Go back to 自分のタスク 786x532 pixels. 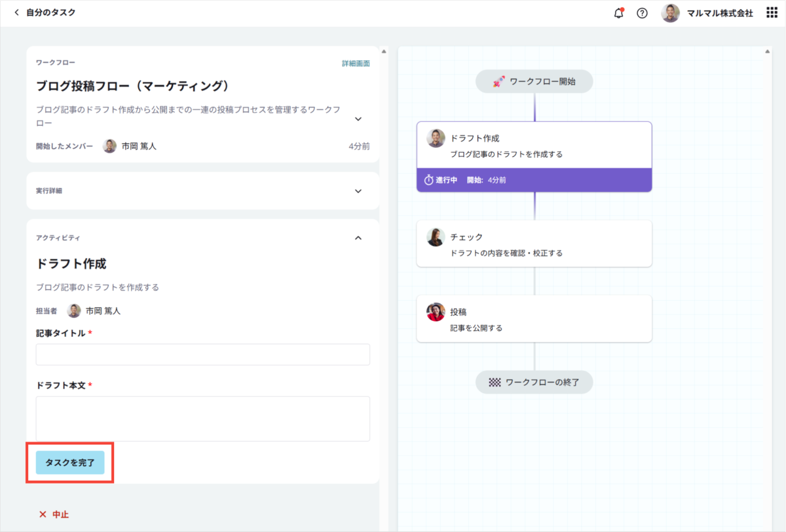(x=16, y=12)
